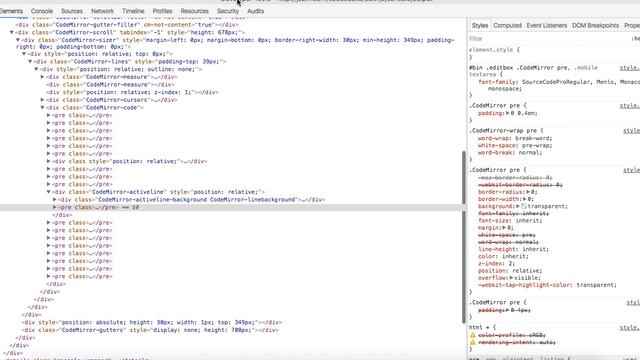Click the word-break: normal property
The width and height of the screenshot is (640, 360).
tap(510, 153)
